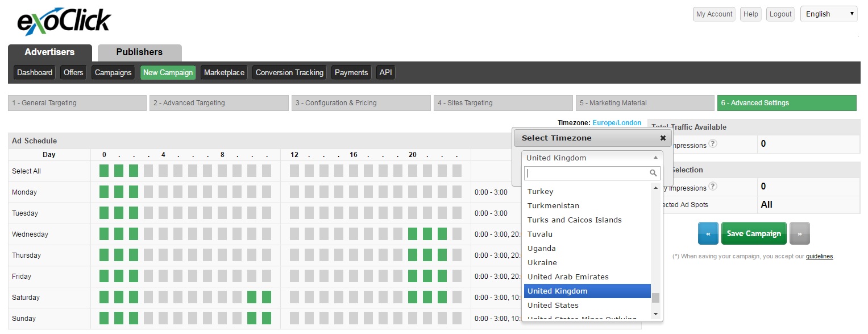868x334 pixels.
Task: Click the Help button
Action: [x=751, y=14]
